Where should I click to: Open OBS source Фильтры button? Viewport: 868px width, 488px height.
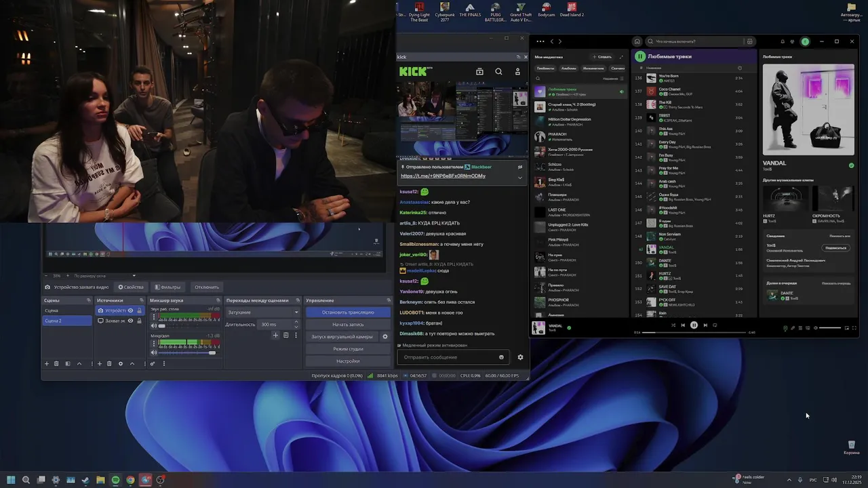click(167, 287)
